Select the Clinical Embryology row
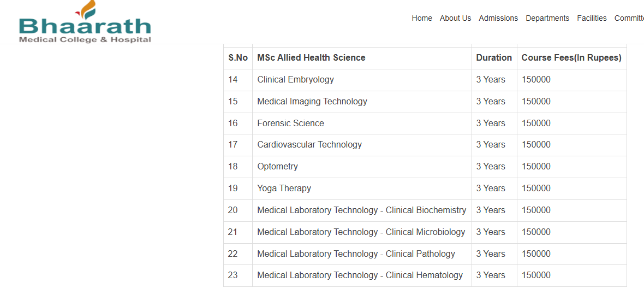The height and width of the screenshot is (294, 644). [295, 79]
